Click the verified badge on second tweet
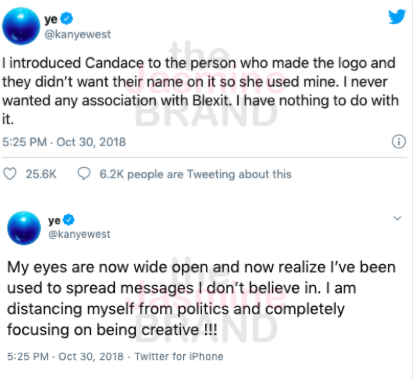This screenshot has height=379, width=413. (69, 220)
